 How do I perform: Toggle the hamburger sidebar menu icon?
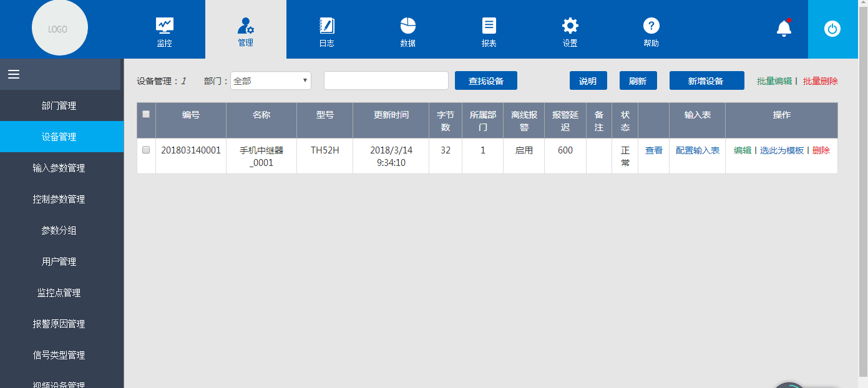[x=14, y=74]
